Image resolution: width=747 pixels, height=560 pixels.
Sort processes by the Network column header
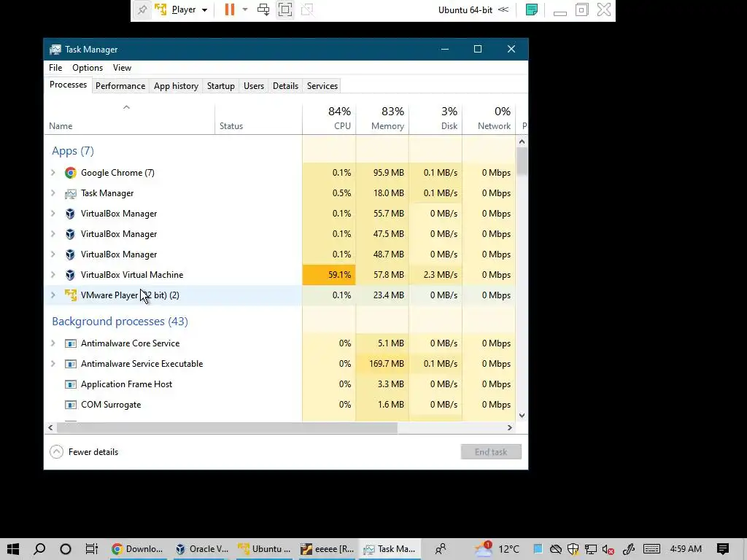pos(489,119)
